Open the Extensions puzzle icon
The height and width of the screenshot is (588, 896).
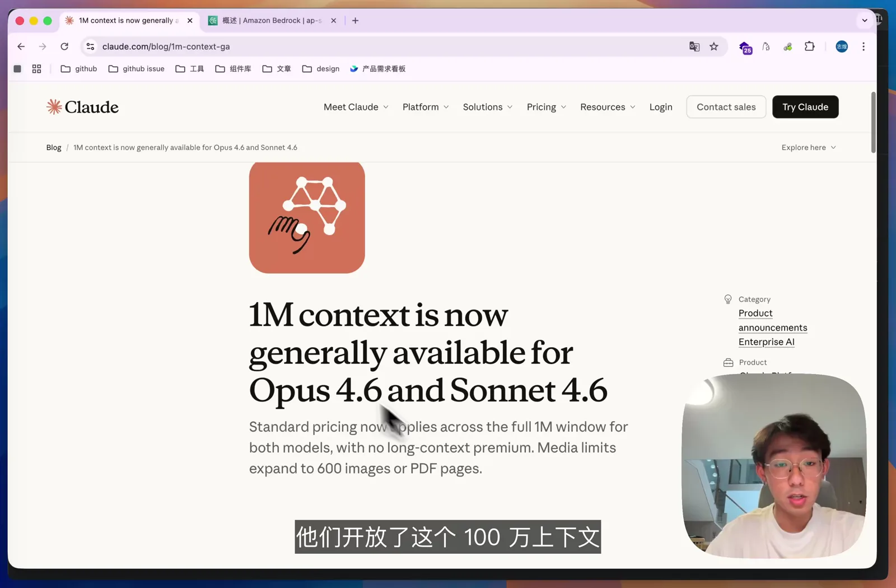tap(809, 46)
